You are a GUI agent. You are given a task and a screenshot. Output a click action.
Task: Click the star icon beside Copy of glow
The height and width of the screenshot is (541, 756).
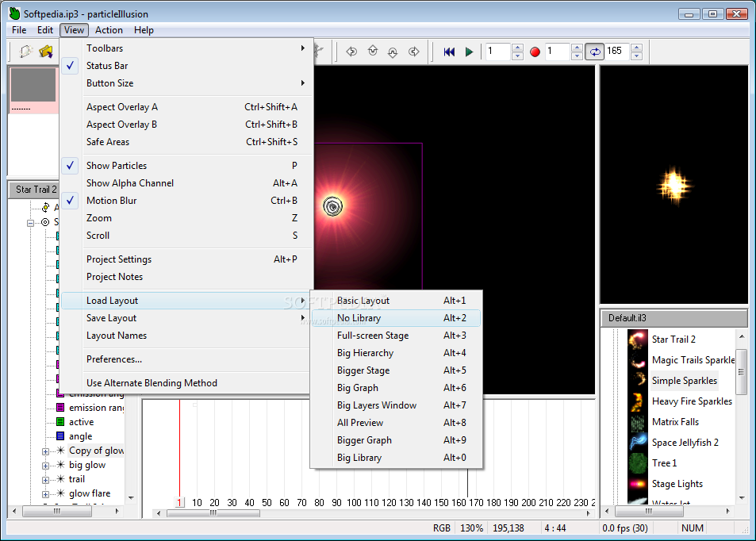pyautogui.click(x=61, y=451)
